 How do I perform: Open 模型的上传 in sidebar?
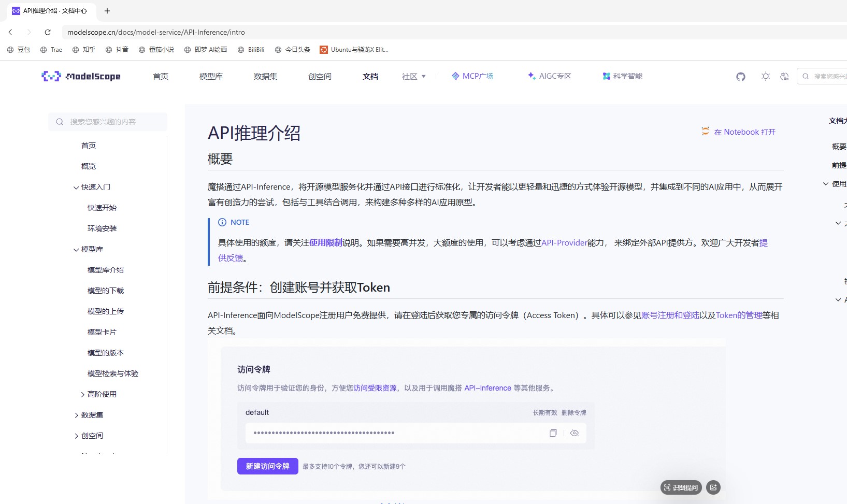[x=106, y=311]
